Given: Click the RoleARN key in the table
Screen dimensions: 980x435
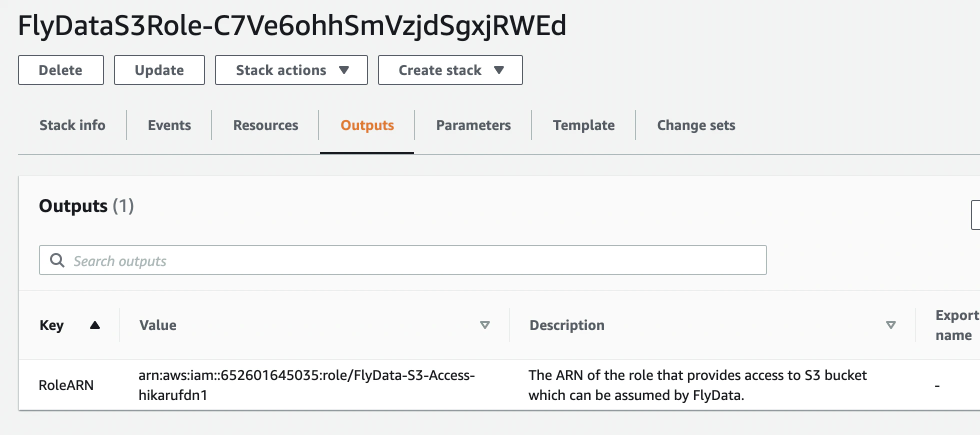Looking at the screenshot, I should [x=66, y=385].
